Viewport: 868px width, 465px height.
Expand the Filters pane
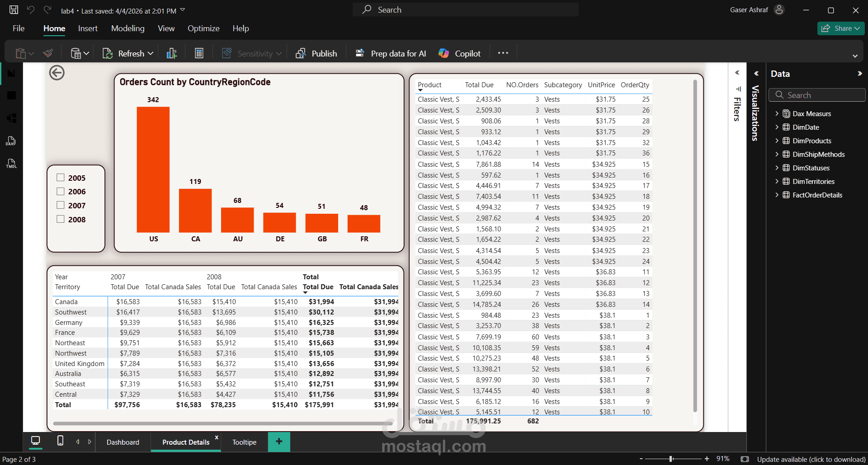pyautogui.click(x=737, y=73)
